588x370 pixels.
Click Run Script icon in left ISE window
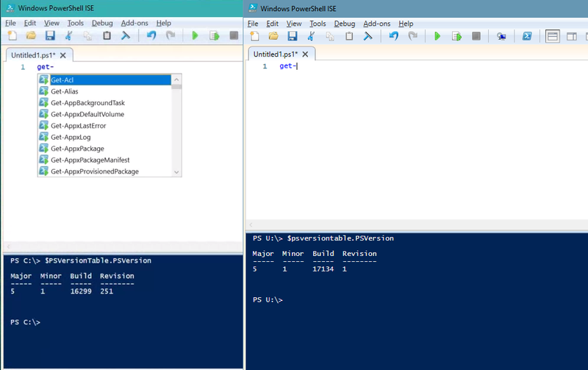click(x=196, y=35)
